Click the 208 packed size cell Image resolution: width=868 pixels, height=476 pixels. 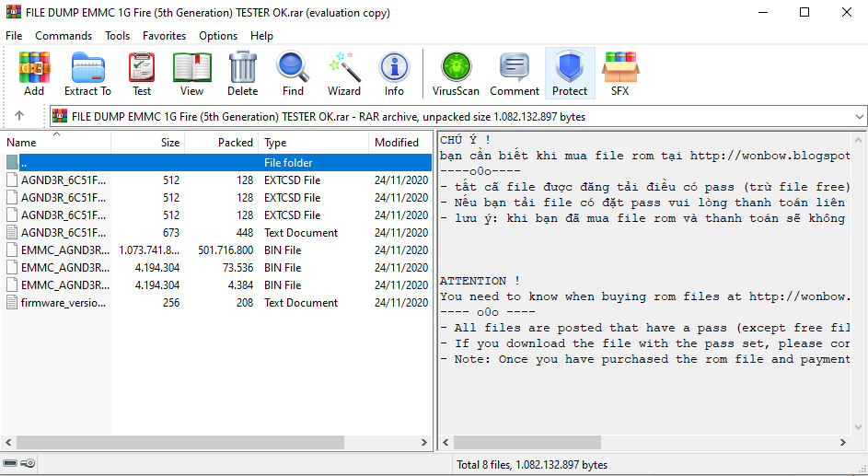[x=244, y=302]
